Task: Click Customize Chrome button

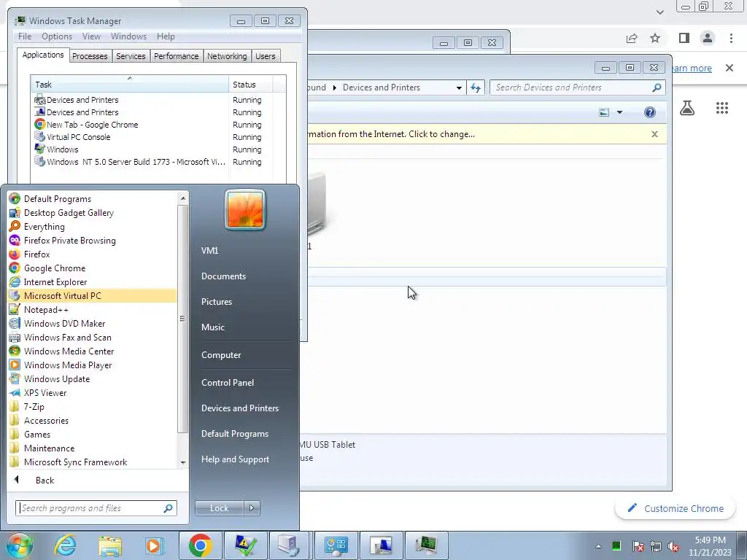Action: click(x=675, y=508)
